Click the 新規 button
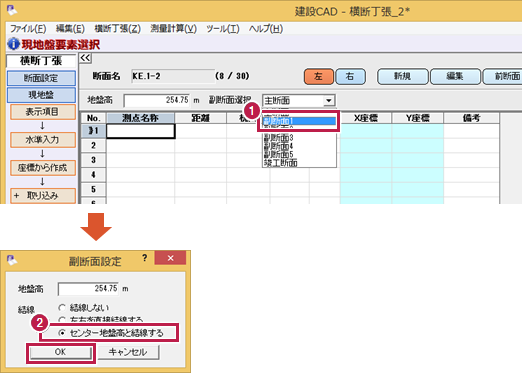This screenshot has height=373, width=522. [x=403, y=77]
